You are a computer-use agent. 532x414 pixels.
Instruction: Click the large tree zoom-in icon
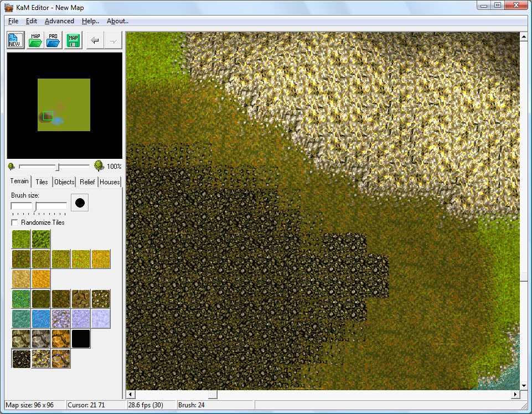pos(99,165)
